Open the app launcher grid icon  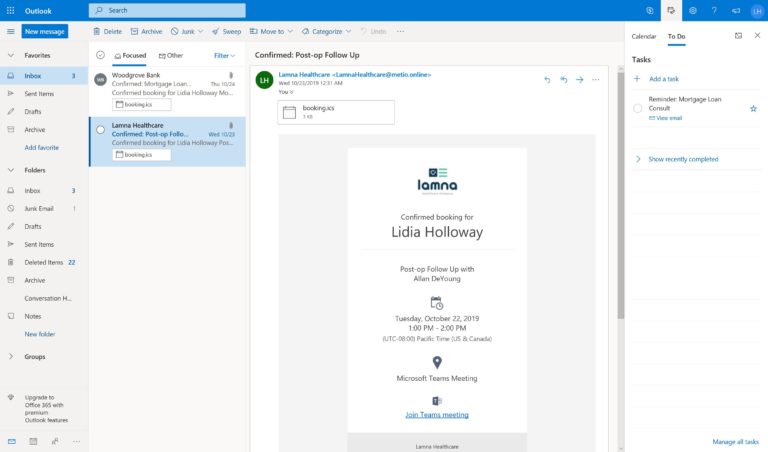pyautogui.click(x=10, y=10)
